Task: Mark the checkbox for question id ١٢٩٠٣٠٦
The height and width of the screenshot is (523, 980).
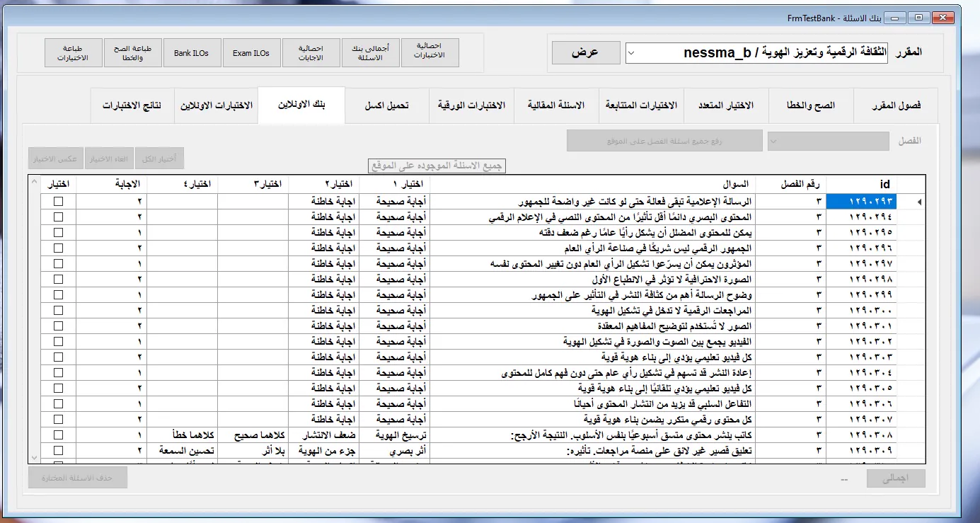Action: click(x=58, y=403)
